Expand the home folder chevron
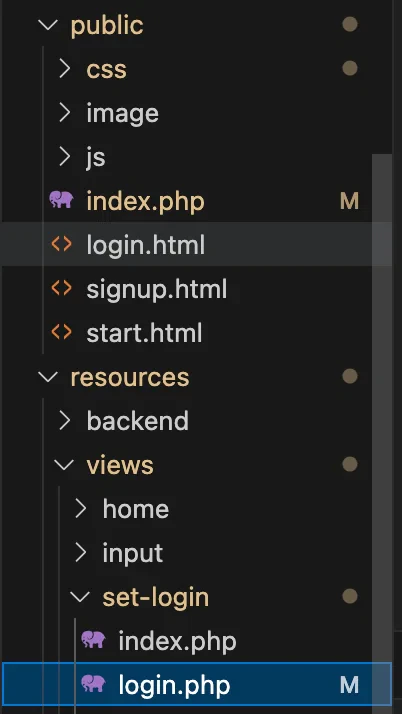 click(x=81, y=509)
